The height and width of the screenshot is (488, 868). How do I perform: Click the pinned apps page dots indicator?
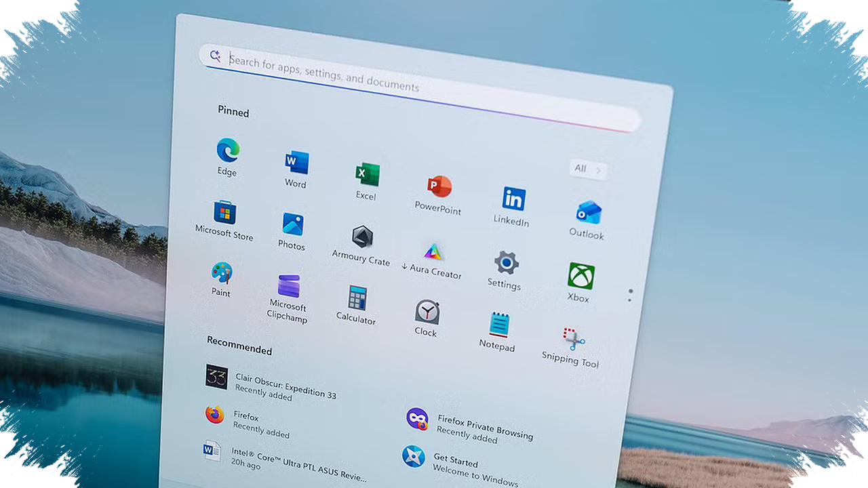tap(631, 295)
